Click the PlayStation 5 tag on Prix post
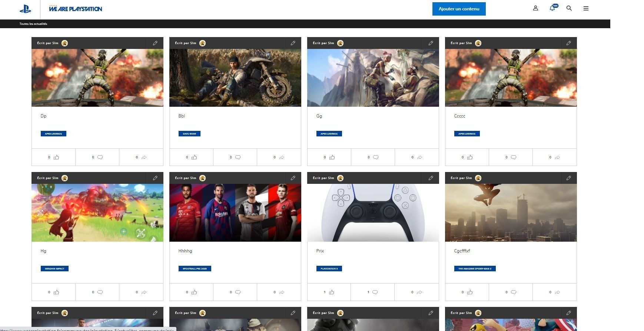 coord(329,268)
